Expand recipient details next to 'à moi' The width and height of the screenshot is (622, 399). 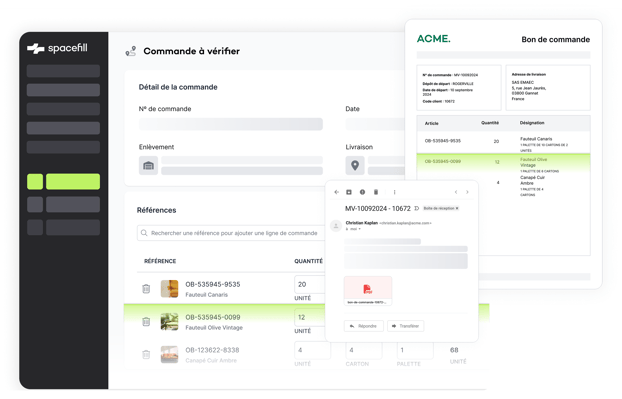pyautogui.click(x=359, y=229)
